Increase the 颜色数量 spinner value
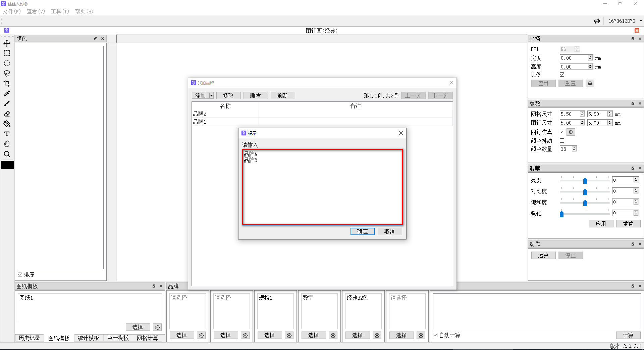Viewport: 644px width, 350px height. [574, 147]
